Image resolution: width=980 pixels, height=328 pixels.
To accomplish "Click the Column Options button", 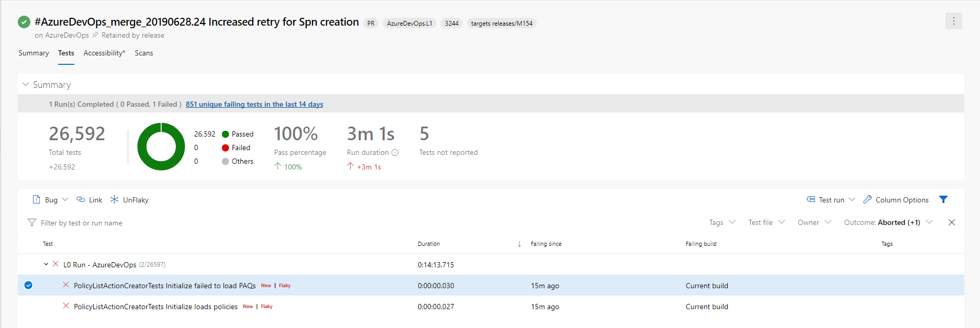I will [896, 199].
